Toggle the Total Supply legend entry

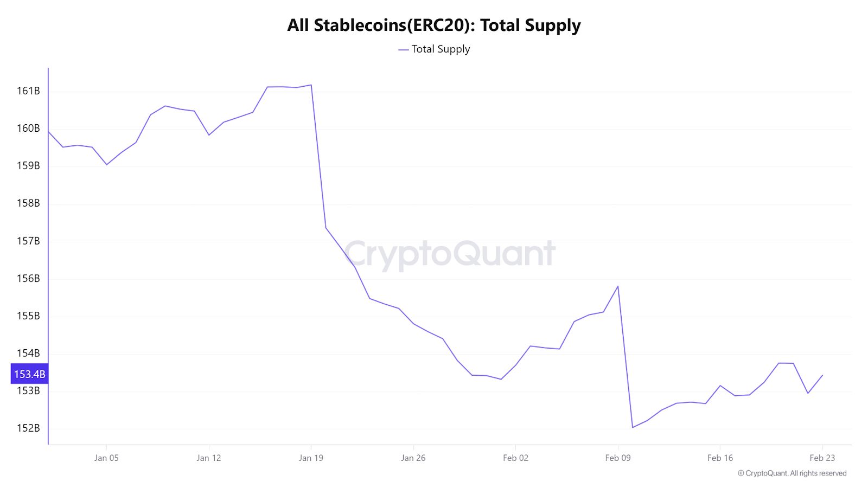point(440,49)
